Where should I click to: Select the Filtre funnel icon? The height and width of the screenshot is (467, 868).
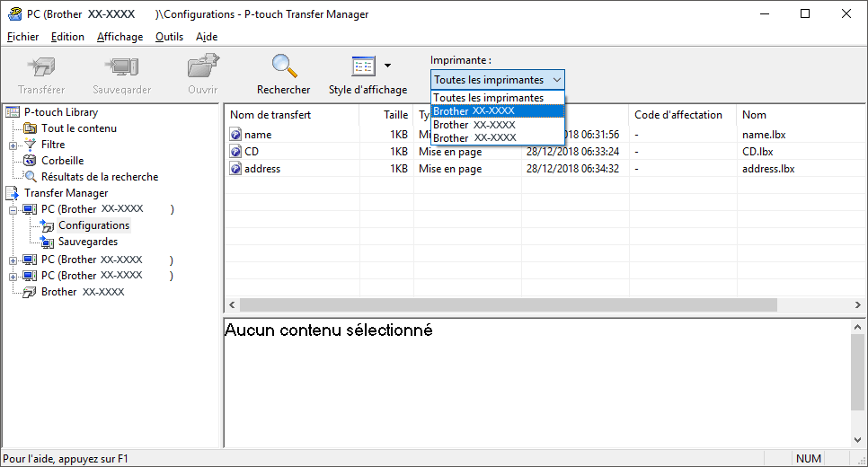[30, 145]
